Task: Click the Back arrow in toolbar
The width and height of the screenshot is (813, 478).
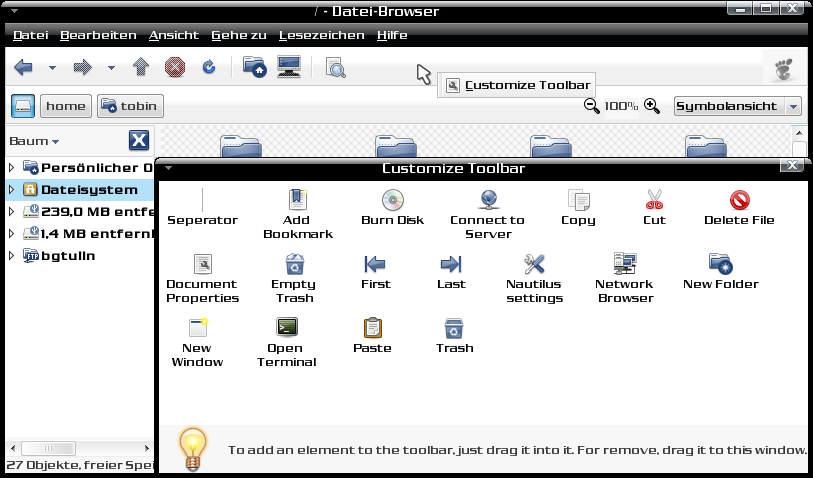Action: click(23, 67)
